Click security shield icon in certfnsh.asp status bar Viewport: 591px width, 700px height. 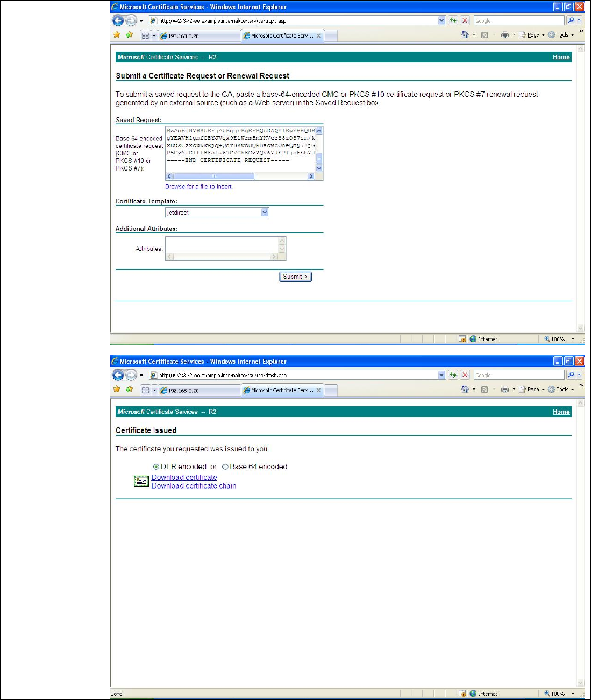click(462, 694)
